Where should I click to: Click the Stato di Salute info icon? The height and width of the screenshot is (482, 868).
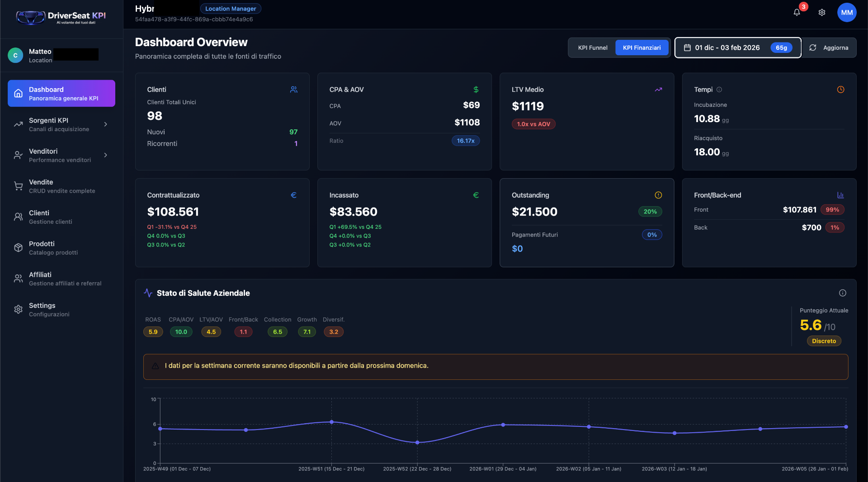pos(842,293)
